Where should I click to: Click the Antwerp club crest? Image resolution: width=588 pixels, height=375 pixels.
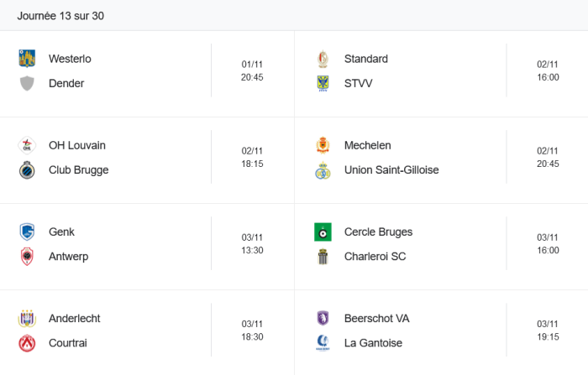pyautogui.click(x=27, y=256)
